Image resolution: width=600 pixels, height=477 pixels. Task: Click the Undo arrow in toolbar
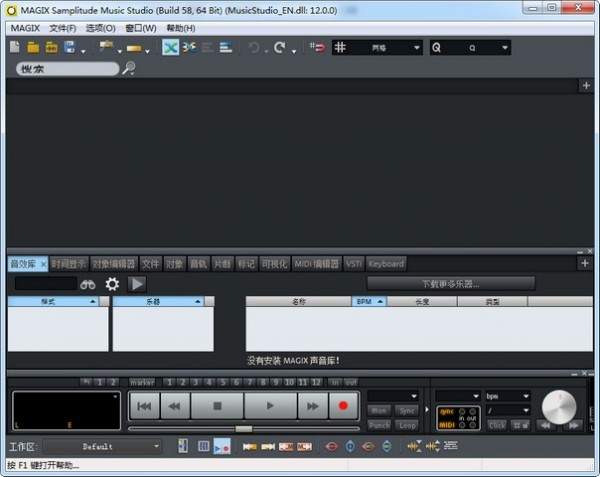pos(254,47)
